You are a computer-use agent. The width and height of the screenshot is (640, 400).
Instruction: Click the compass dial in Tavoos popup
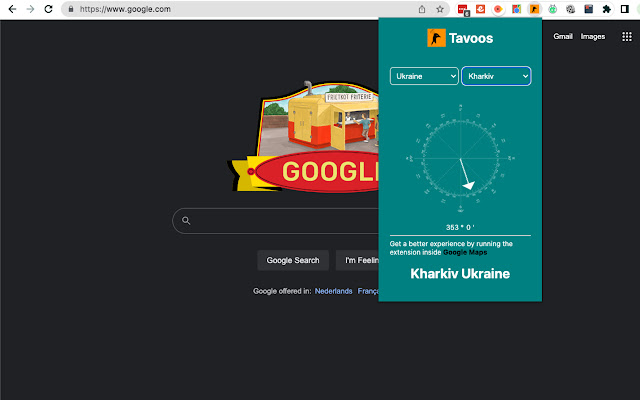(x=460, y=158)
